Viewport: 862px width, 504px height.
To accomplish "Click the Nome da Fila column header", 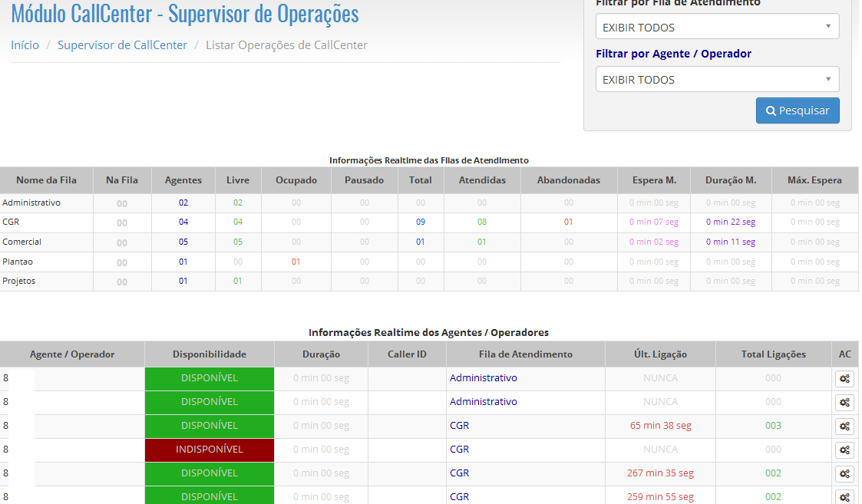I will click(46, 180).
